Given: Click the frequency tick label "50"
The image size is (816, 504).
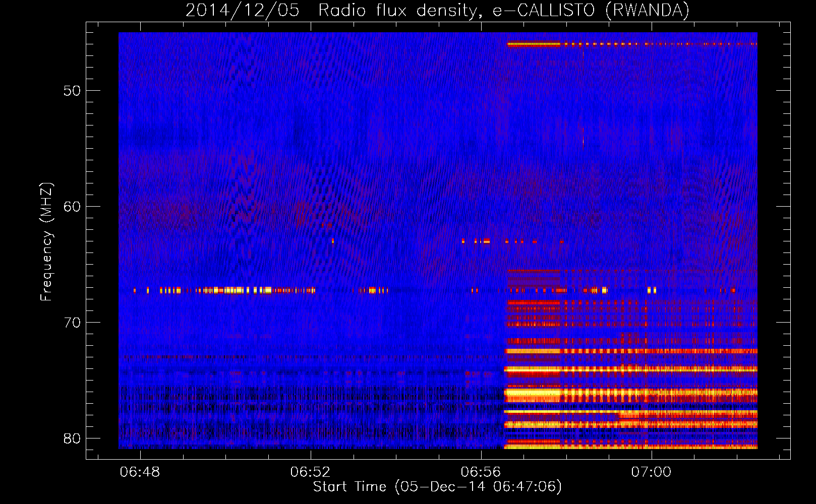Looking at the screenshot, I should click(72, 91).
